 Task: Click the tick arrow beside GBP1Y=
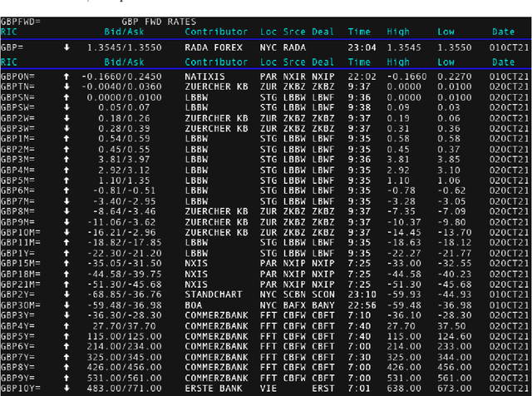(68, 253)
